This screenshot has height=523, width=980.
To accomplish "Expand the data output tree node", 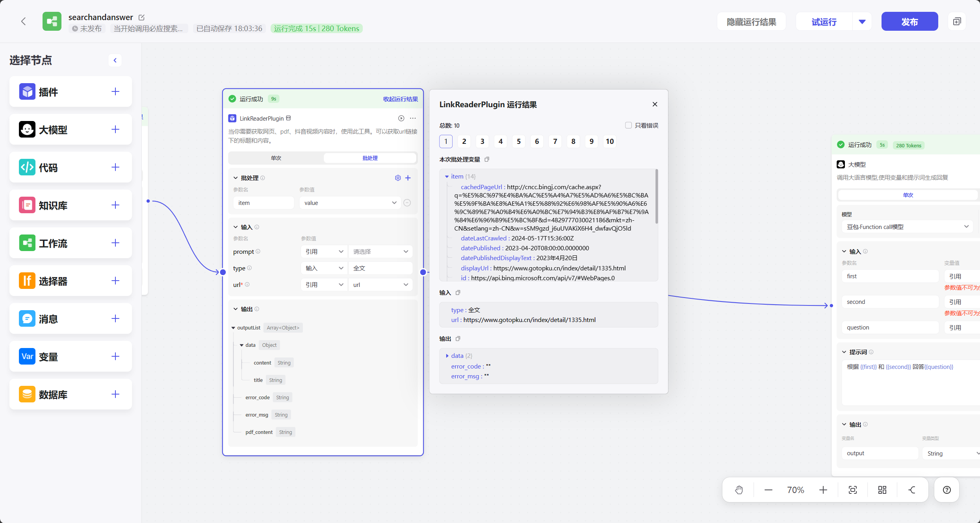I will coord(447,356).
